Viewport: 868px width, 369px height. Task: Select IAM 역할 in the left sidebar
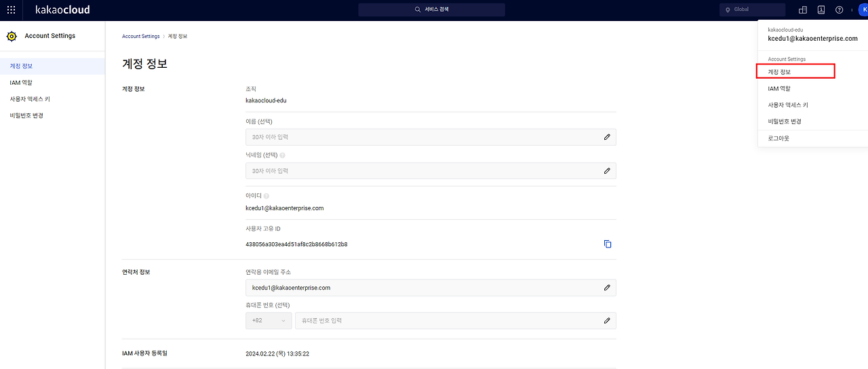[x=52, y=83]
